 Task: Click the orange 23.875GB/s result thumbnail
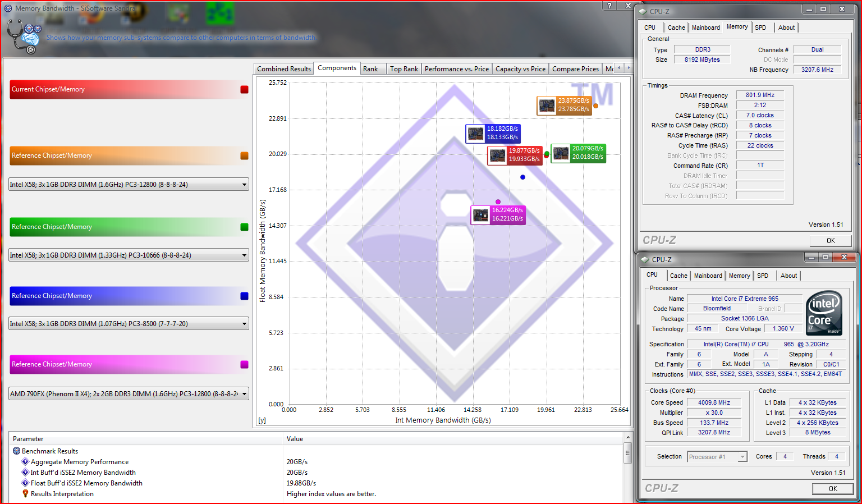[547, 105]
